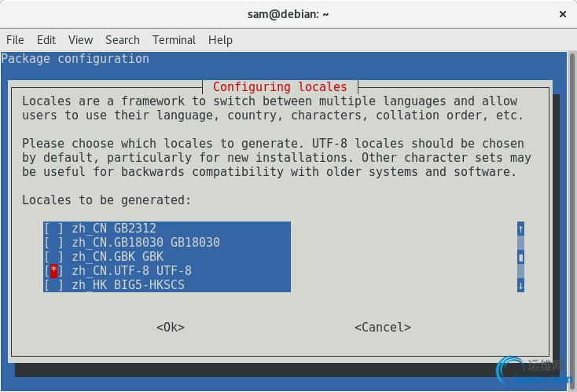This screenshot has width=577, height=392.
Task: Dismiss the dialog with the Cancel button
Action: 383,327
